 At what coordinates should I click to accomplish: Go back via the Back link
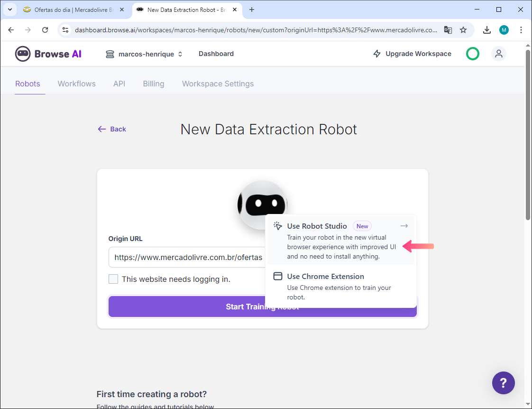(112, 129)
